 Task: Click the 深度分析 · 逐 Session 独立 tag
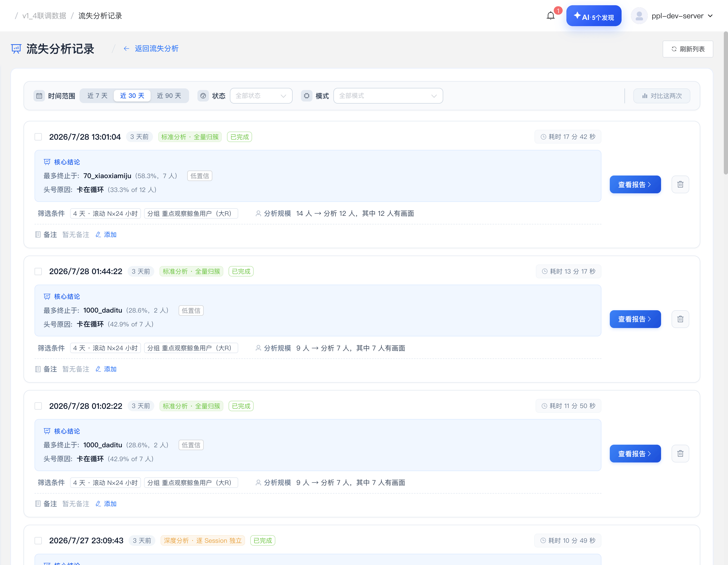click(203, 541)
